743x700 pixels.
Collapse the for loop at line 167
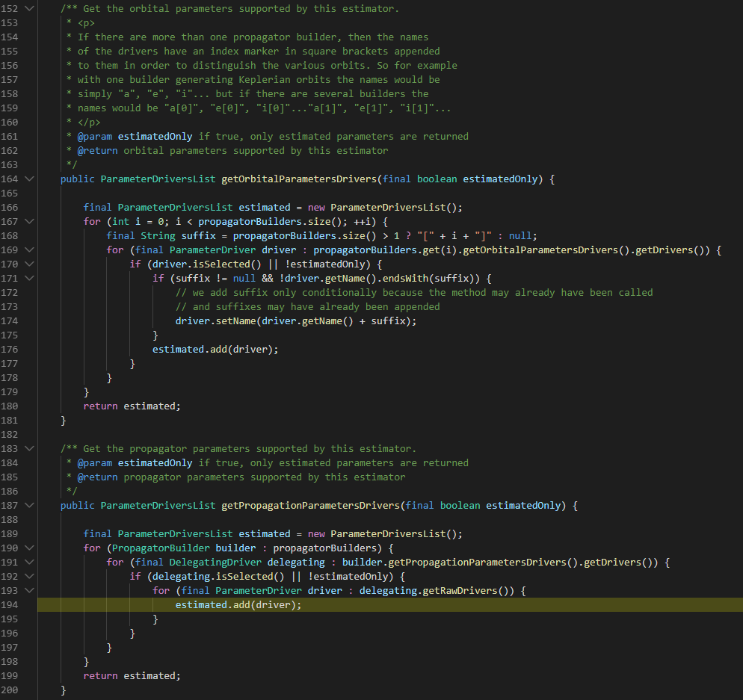[29, 222]
